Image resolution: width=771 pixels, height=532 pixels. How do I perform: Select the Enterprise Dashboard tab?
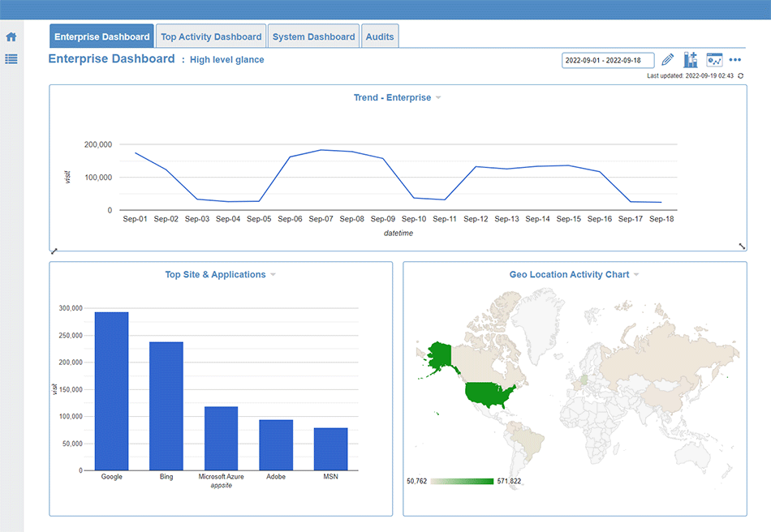tap(101, 36)
